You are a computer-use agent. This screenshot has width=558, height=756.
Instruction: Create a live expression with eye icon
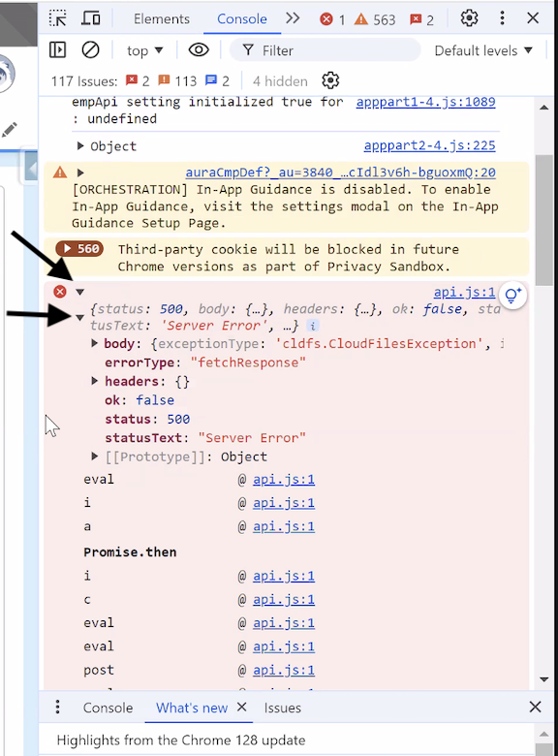point(199,49)
